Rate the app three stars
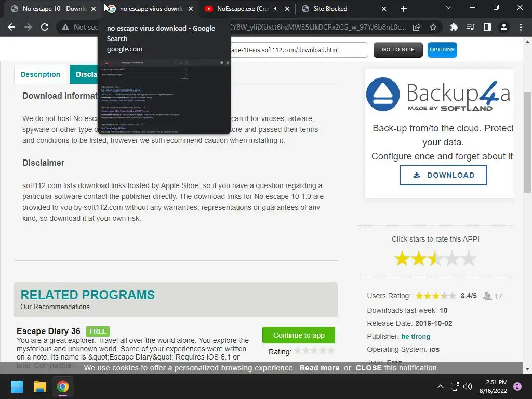Screen dimensions: 532x399 point(435,259)
